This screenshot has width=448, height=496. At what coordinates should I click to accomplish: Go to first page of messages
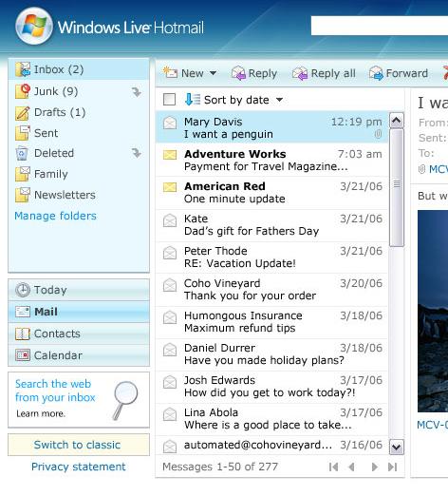click(x=333, y=467)
